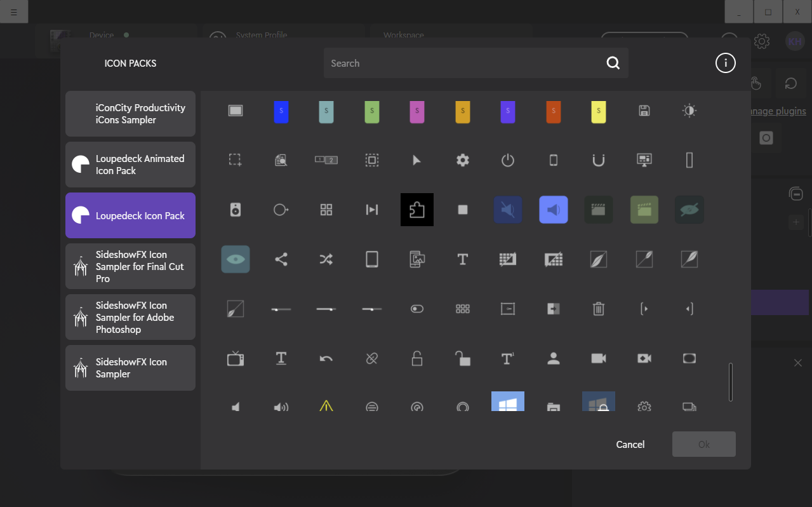Open the info circle button
Screen dimensions: 812x507
725,63
